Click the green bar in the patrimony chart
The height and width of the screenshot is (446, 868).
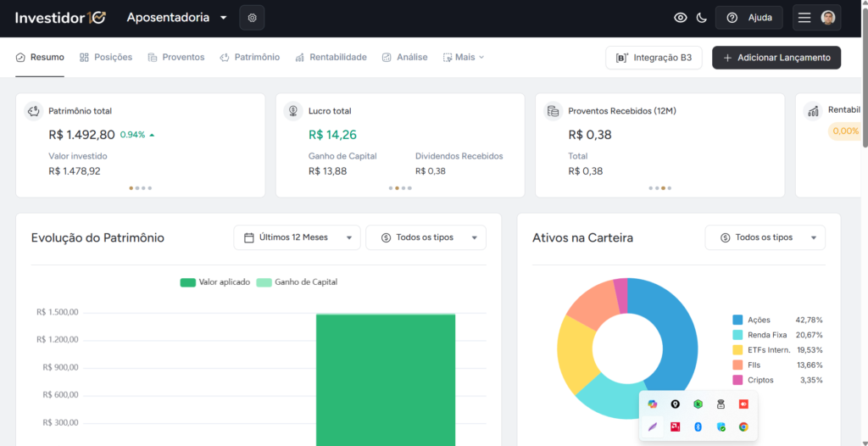click(x=386, y=380)
